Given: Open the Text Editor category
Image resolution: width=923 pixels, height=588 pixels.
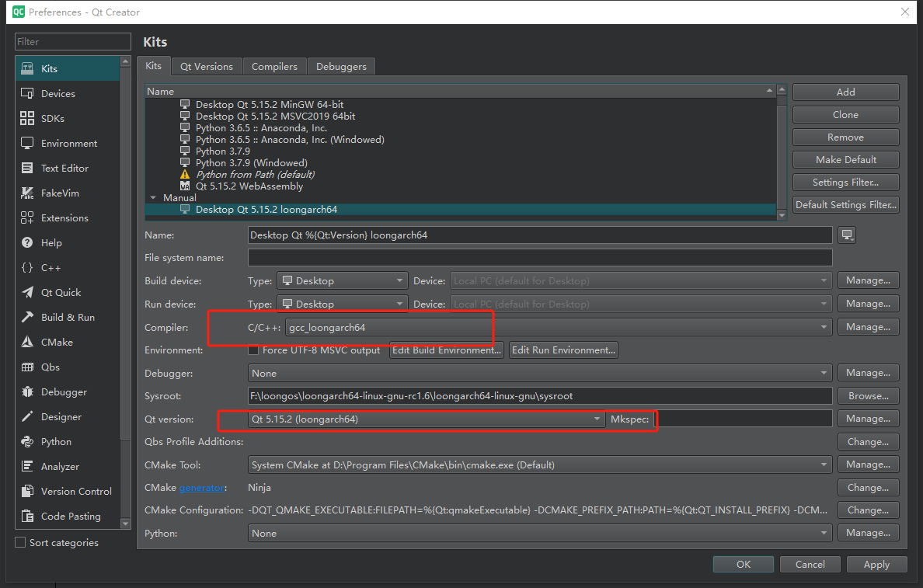Looking at the screenshot, I should pos(67,169).
